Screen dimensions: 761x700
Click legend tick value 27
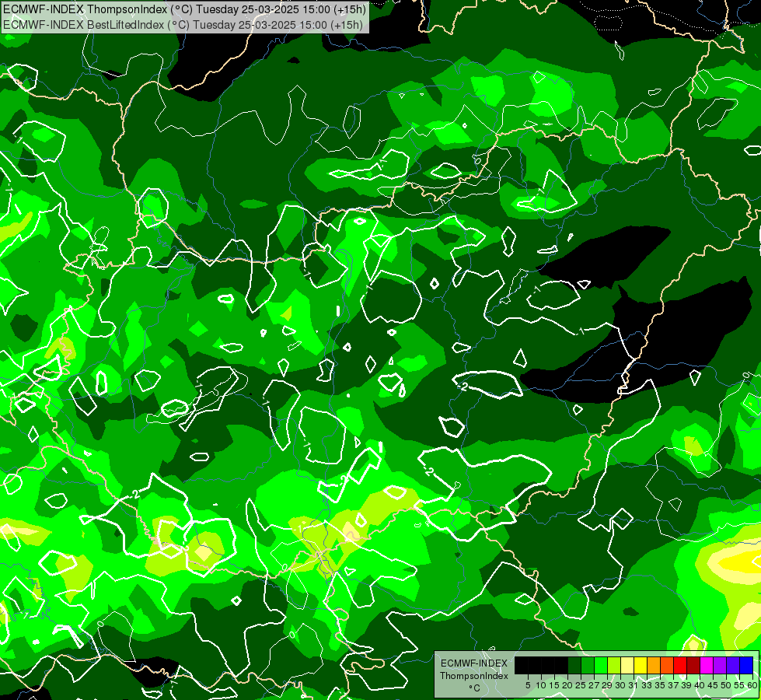594,685
